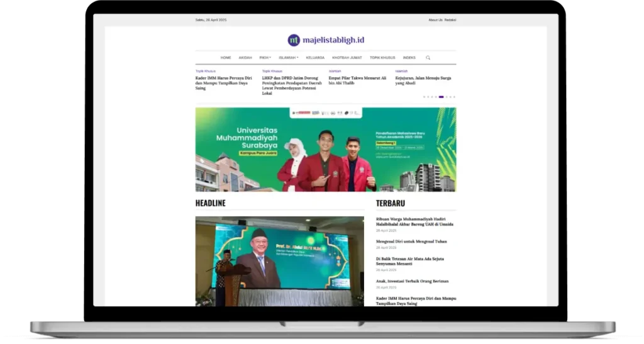Select the first carousel indicator dot

tap(425, 97)
